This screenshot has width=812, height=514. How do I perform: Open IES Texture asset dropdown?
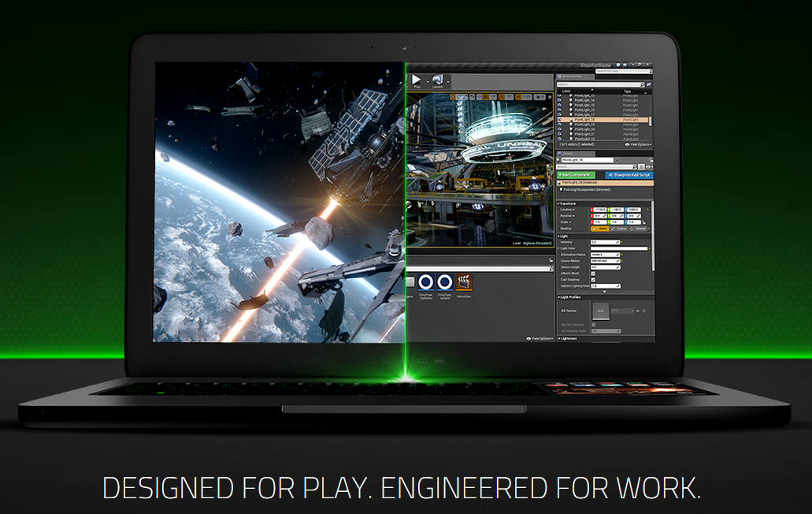pos(622,311)
